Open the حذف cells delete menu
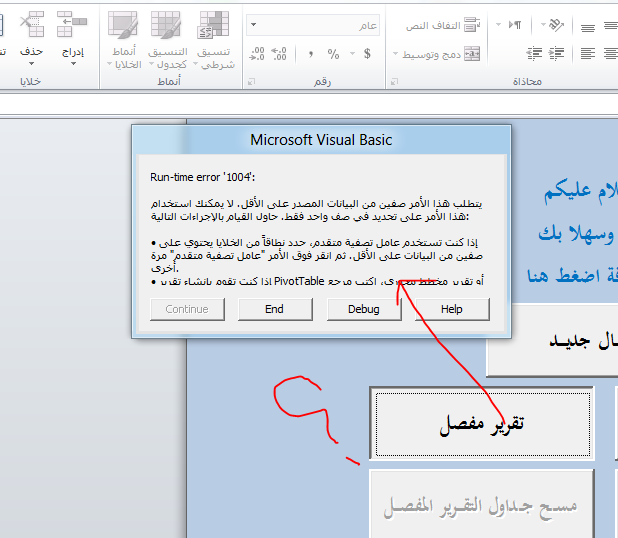 32,38
